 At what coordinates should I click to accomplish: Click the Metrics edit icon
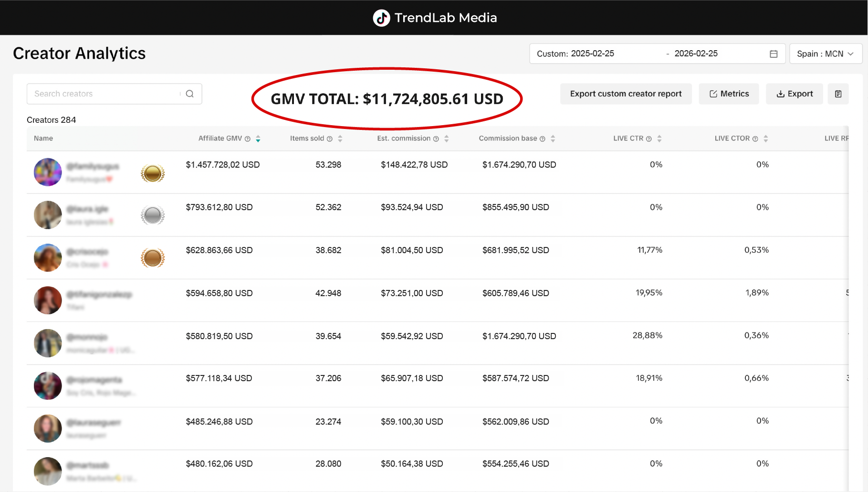[713, 94]
